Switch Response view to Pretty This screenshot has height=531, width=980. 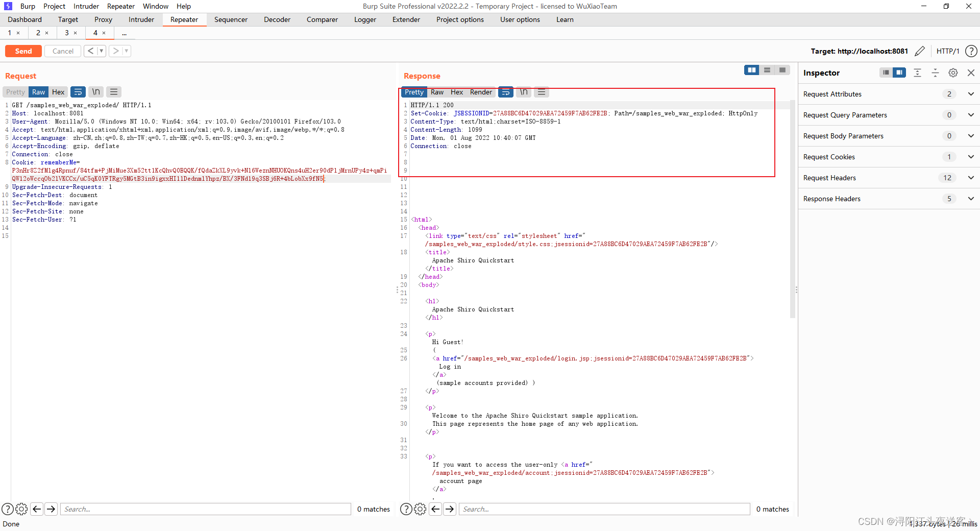[x=414, y=92]
